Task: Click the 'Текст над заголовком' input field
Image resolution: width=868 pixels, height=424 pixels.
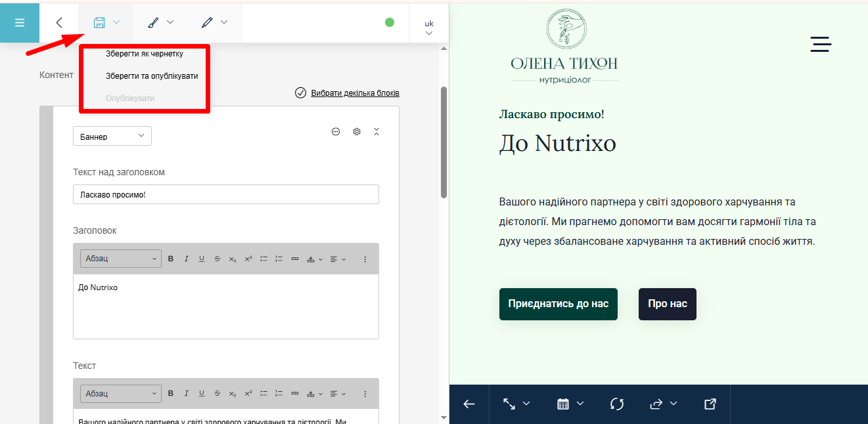Action: click(225, 195)
